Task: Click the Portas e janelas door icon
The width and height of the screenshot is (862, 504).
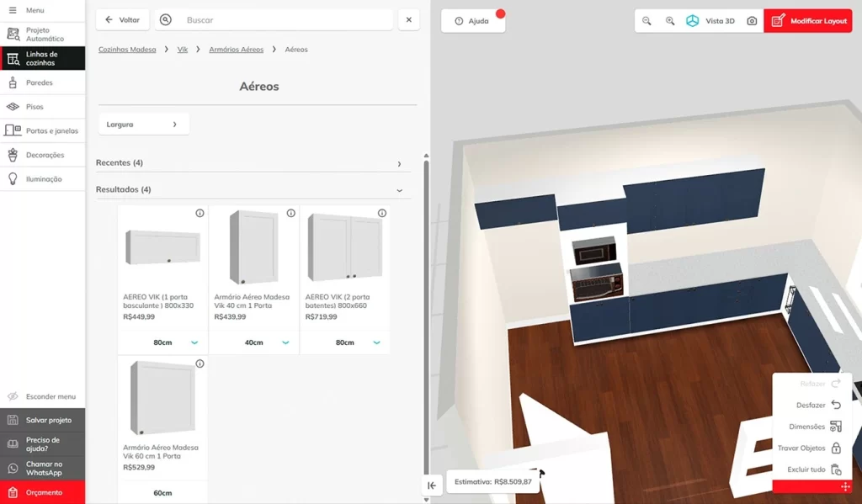Action: pos(13,130)
